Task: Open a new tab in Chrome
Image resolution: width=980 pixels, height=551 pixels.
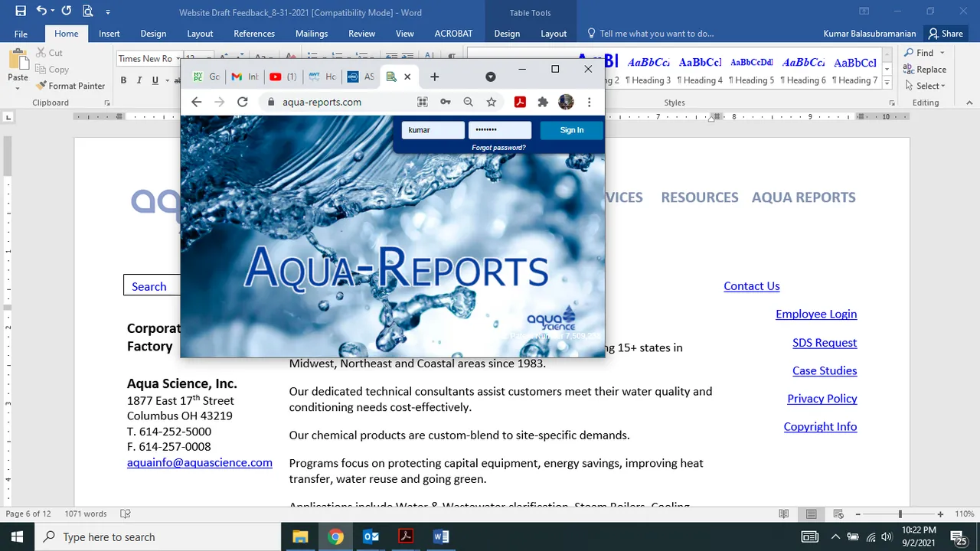Action: click(x=434, y=77)
